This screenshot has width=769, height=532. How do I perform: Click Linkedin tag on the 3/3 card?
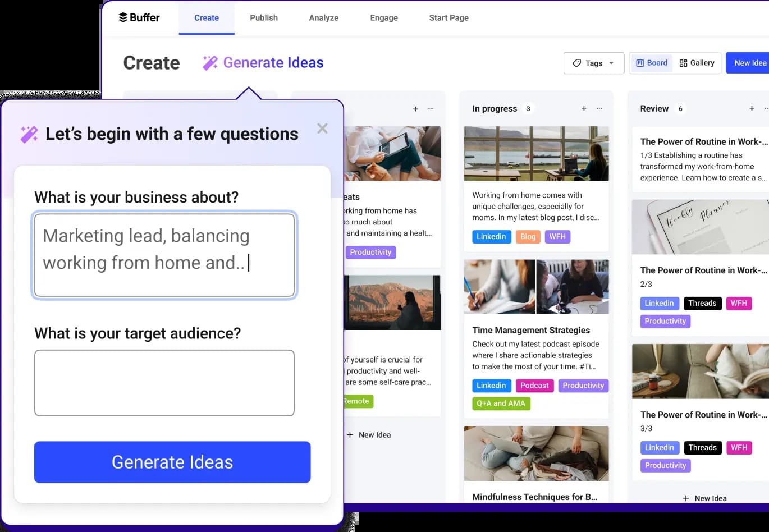point(659,447)
